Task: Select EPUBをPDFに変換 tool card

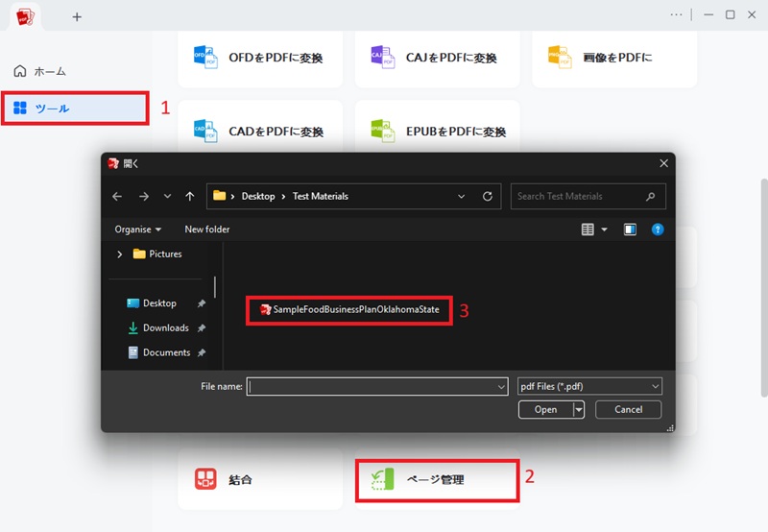Action: (438, 129)
